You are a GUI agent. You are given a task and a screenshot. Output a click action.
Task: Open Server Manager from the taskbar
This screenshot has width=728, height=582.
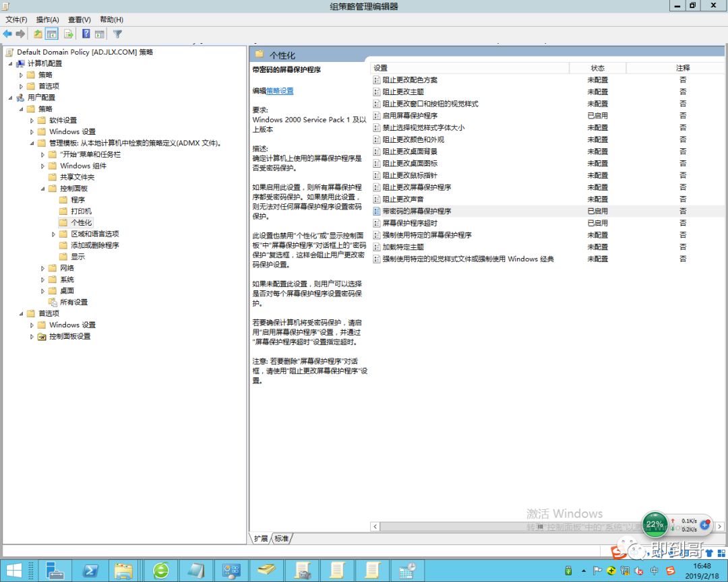pyautogui.click(x=55, y=571)
